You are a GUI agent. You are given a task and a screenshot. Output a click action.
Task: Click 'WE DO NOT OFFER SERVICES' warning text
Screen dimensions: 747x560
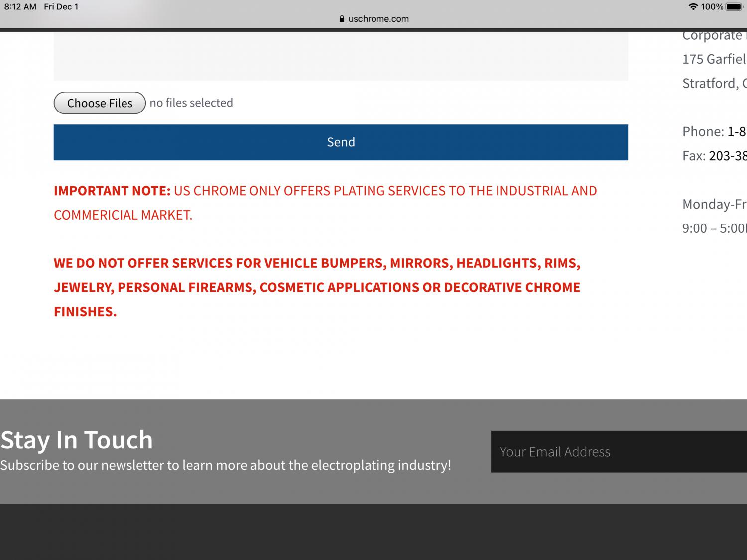click(317, 287)
